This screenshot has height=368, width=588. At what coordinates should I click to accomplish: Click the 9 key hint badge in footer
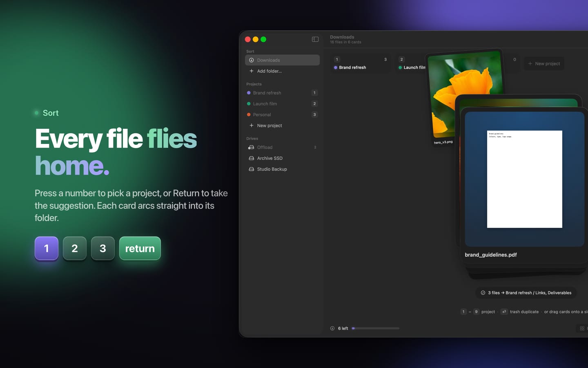476,312
